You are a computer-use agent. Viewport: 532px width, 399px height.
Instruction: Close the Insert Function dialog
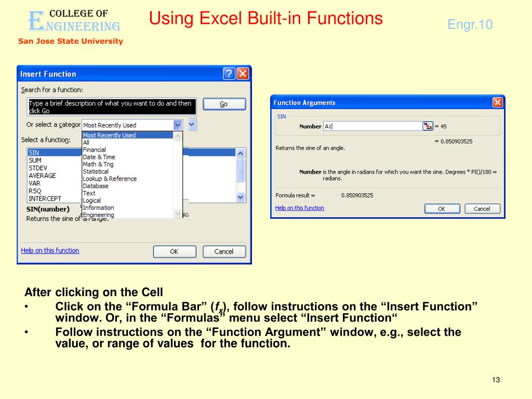point(243,73)
